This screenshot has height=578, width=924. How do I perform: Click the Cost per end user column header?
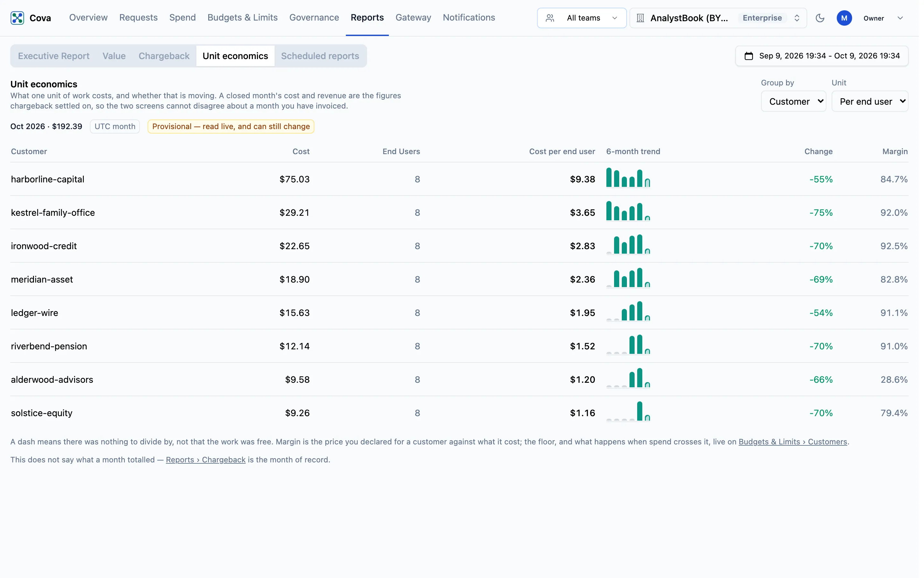tap(562, 151)
